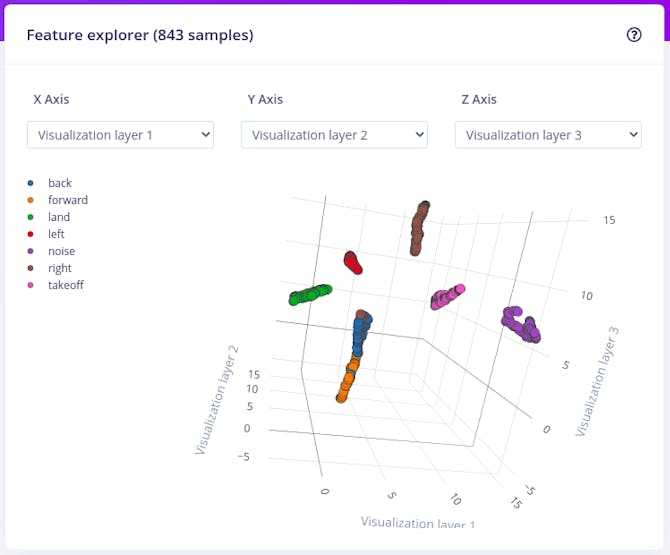Click the blue 'back' legend dot

(31, 183)
